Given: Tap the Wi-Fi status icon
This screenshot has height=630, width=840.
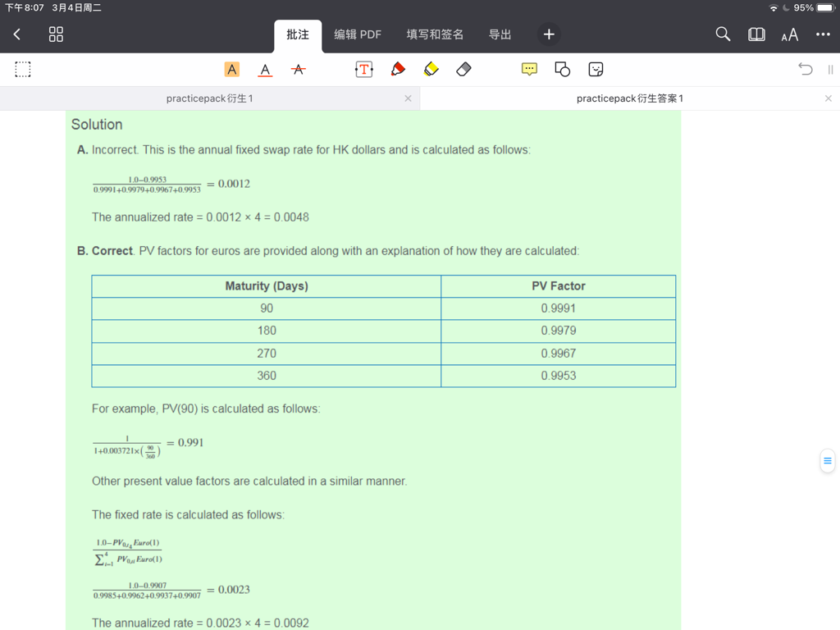Looking at the screenshot, I should 773,8.
